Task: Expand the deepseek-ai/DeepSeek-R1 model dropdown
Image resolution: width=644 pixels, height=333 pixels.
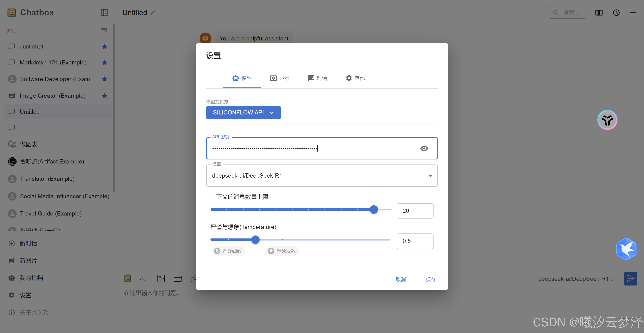Action: 430,176
